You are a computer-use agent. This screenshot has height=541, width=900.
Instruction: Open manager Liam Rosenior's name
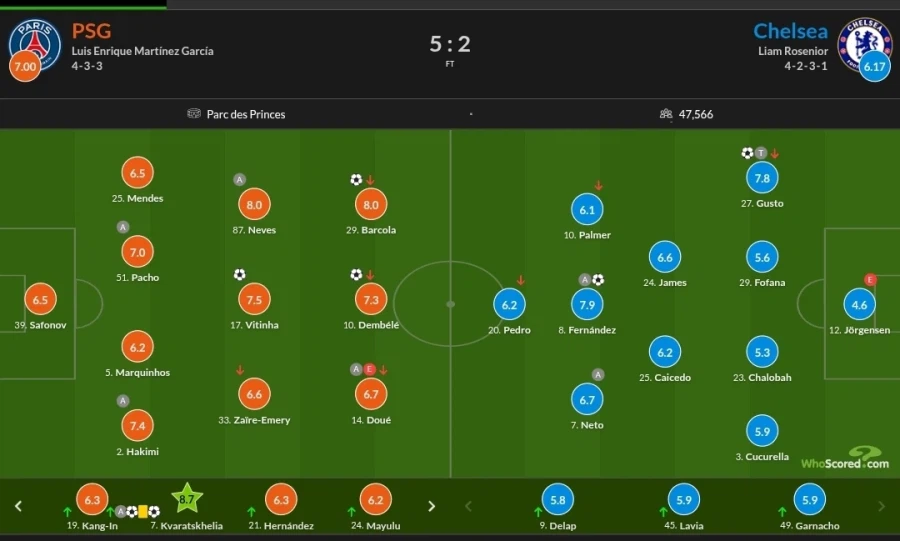(x=793, y=51)
